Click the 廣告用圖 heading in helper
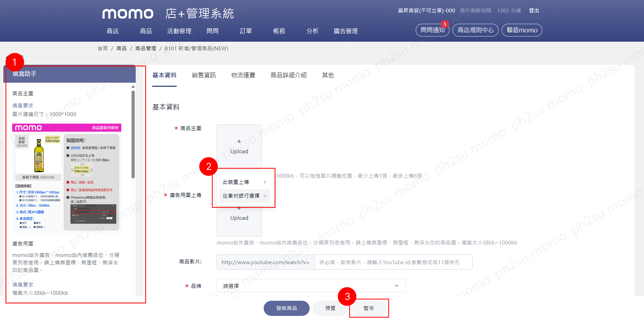The image size is (644, 320). coord(23,244)
